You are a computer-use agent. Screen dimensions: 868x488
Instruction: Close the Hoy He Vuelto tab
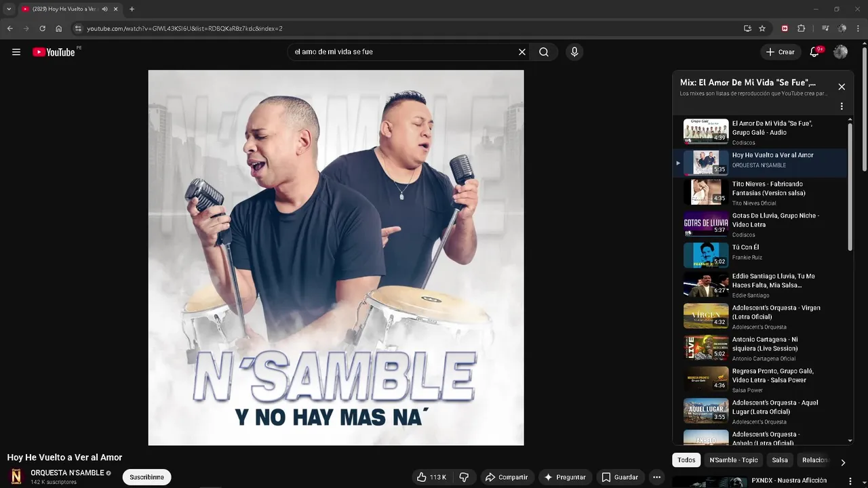click(115, 9)
